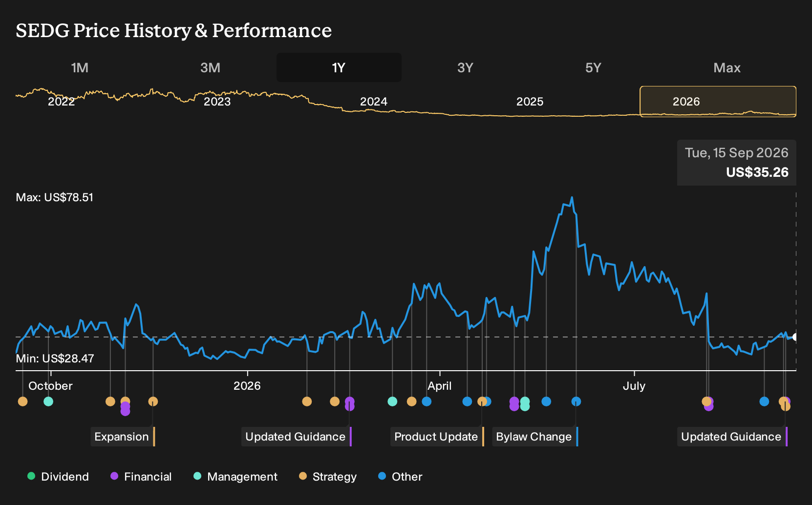Click the lone blue Other marker after July
Screen dimensions: 812x505
click(764, 401)
